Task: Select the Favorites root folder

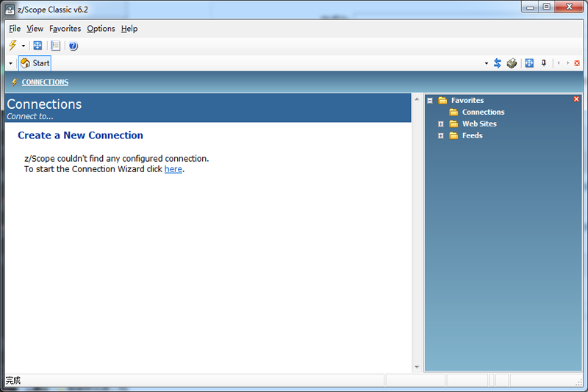Action: pos(467,100)
